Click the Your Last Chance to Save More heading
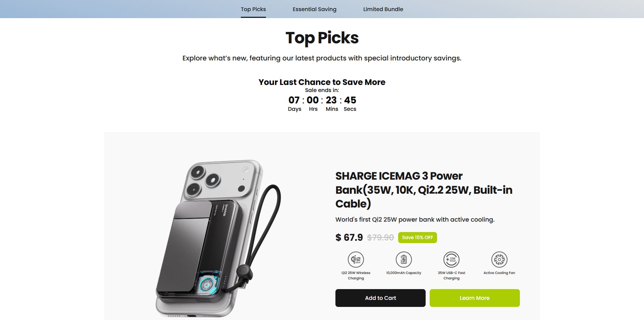The width and height of the screenshot is (644, 320). click(322, 82)
